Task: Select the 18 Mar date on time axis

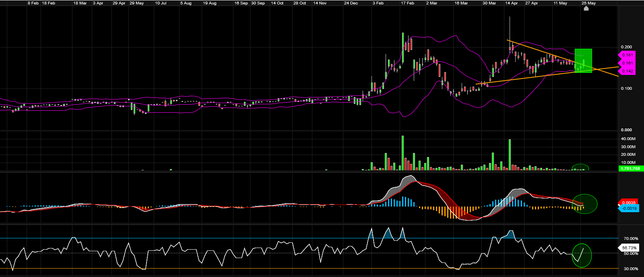Action: tap(80, 3)
